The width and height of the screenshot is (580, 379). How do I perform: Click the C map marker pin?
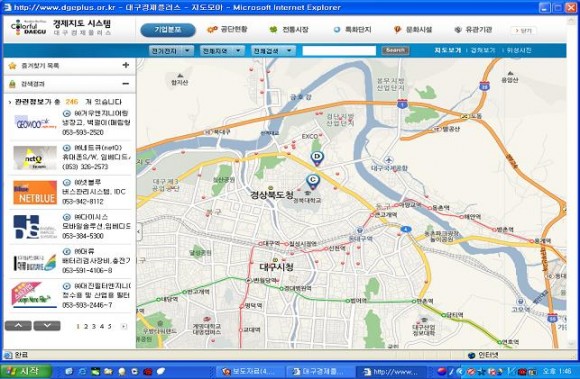pos(313,182)
